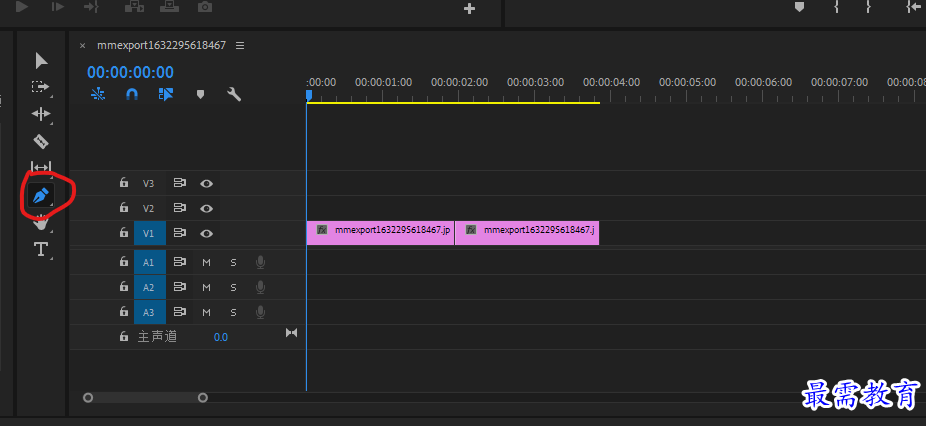Toggle sync lock for track A1
This screenshot has width=926, height=426.
(x=180, y=262)
